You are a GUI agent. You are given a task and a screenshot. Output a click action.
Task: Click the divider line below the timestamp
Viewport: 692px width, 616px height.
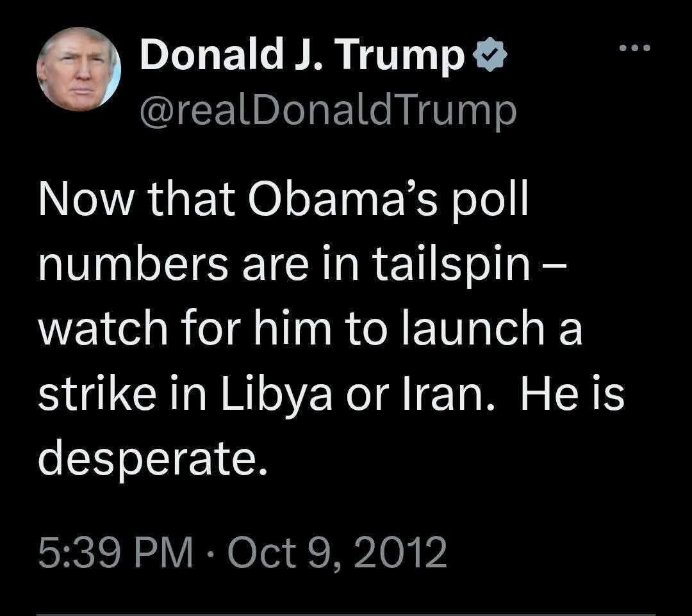346,613
